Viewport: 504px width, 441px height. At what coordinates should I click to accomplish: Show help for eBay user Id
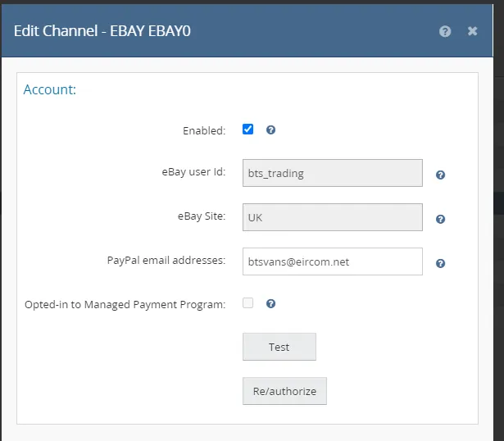440,175
